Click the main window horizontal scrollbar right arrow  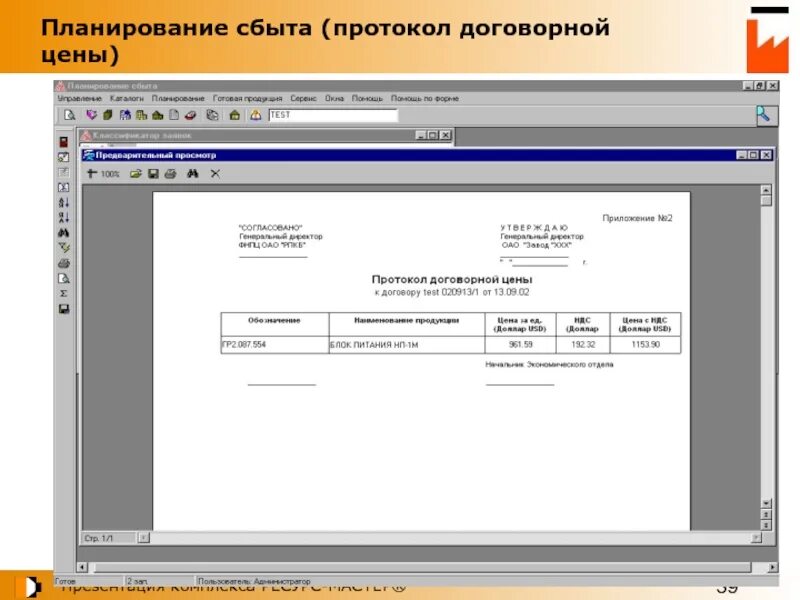point(772,567)
